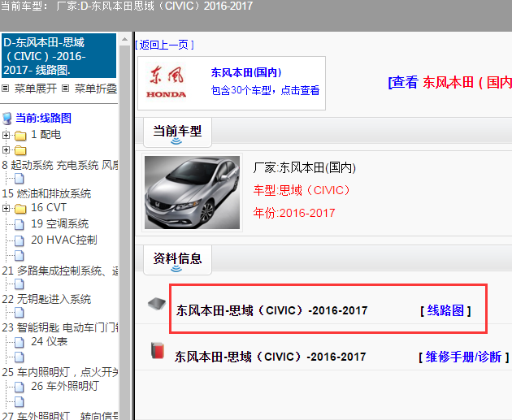Click the silver Civic car thumbnail

point(192,193)
